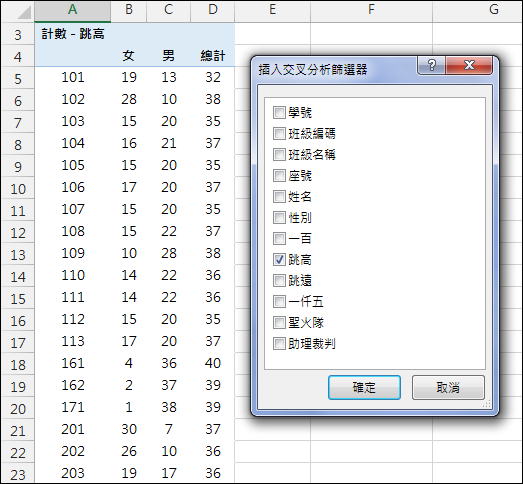Check the 聖火隊 checkbox

[x=279, y=323]
